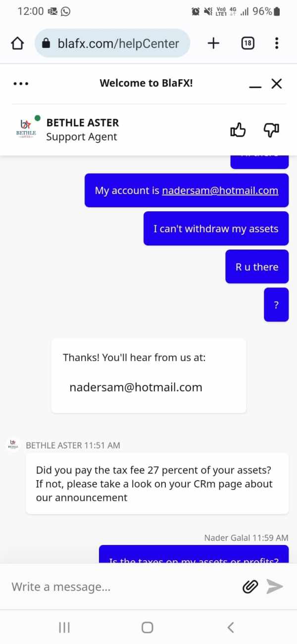Close the Welcome to BlaFX chat

point(277,84)
